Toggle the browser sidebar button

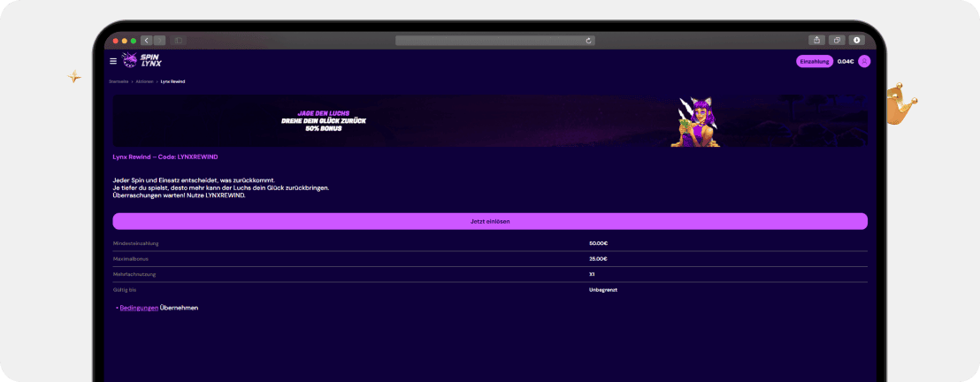point(178,41)
